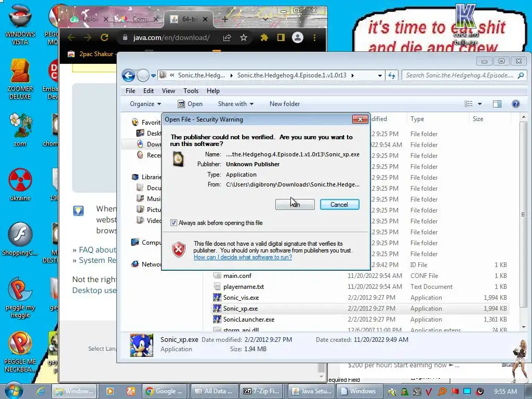Click the Explorer refresh address button
Image resolution: width=532 pixels, height=399 pixels.
coord(392,75)
